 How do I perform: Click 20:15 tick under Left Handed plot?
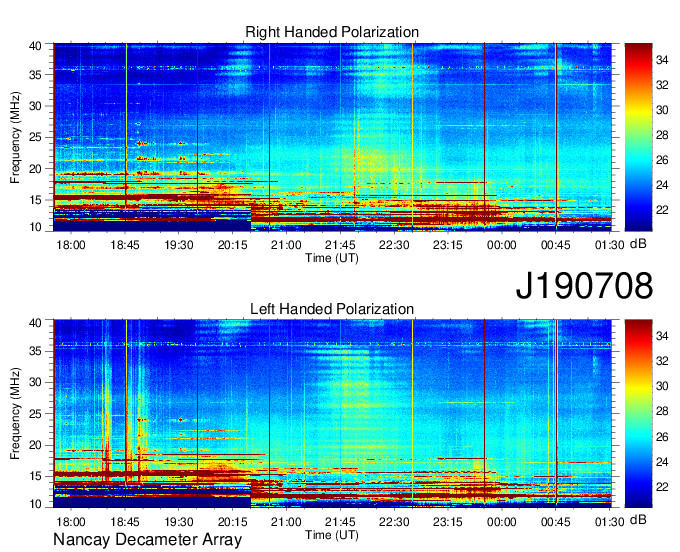click(x=232, y=522)
